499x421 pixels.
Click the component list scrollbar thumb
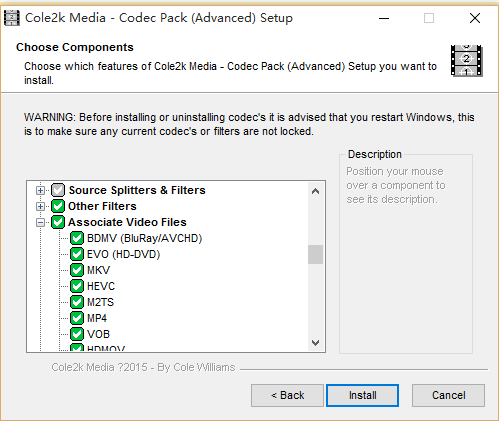point(315,255)
